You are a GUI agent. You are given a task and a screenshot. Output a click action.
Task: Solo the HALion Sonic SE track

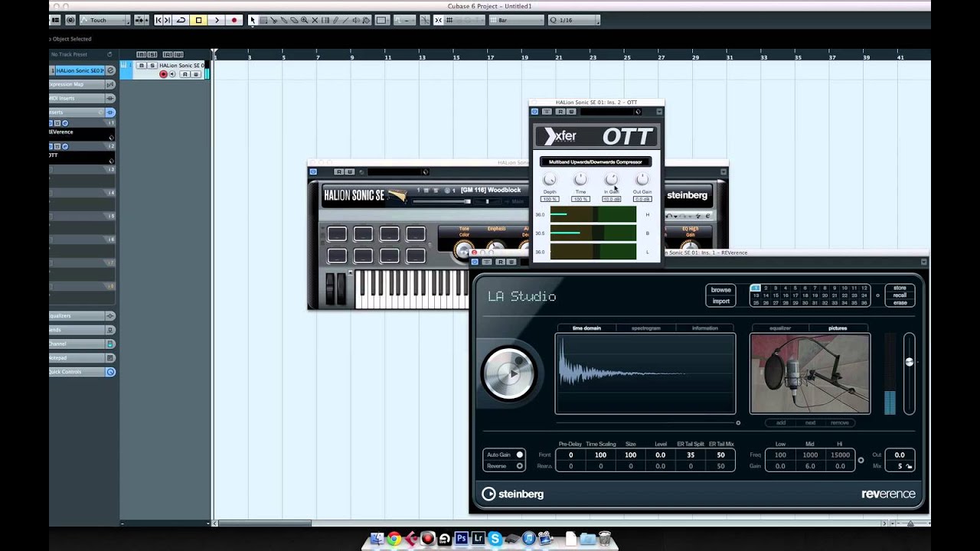152,66
